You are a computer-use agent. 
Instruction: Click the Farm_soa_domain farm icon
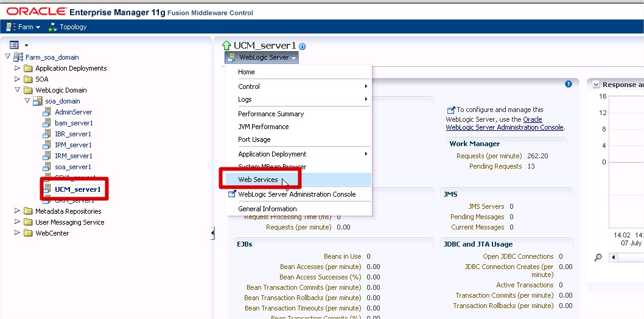(x=18, y=57)
